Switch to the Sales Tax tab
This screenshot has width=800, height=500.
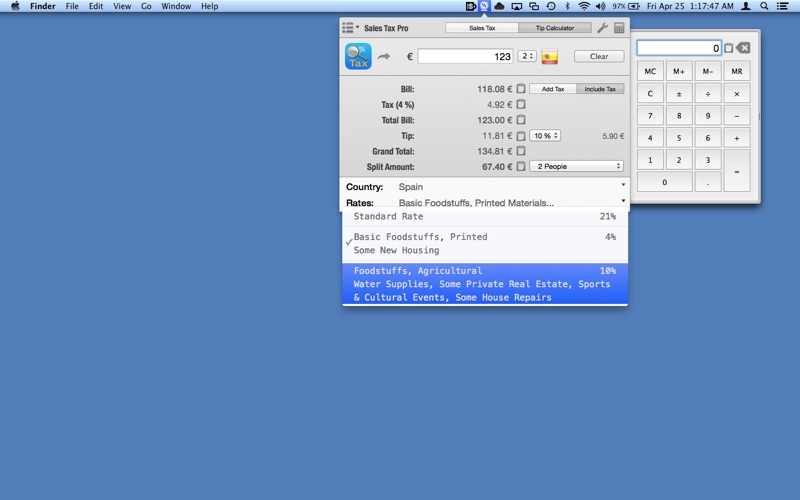tap(482, 28)
